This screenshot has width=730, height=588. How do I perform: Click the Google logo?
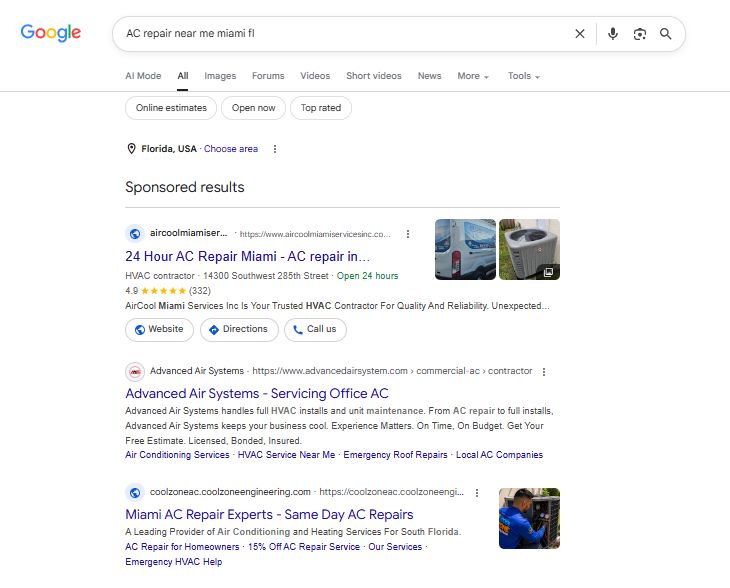coord(51,33)
